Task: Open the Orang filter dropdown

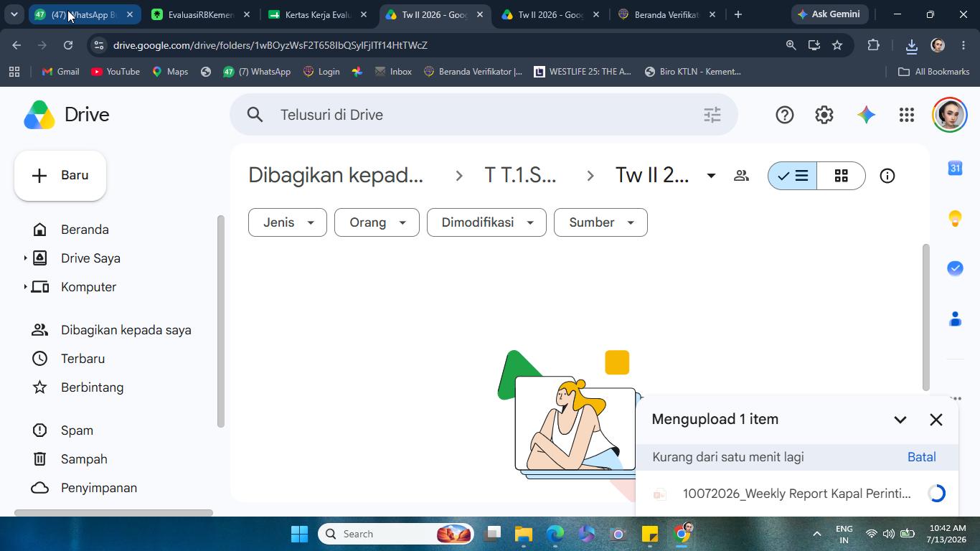Action: [x=377, y=222]
